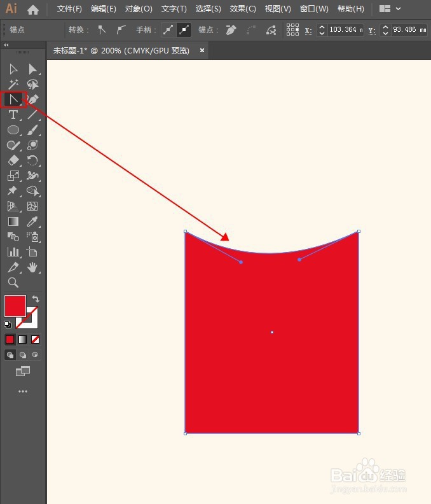Pick the Scale tool

point(13,176)
